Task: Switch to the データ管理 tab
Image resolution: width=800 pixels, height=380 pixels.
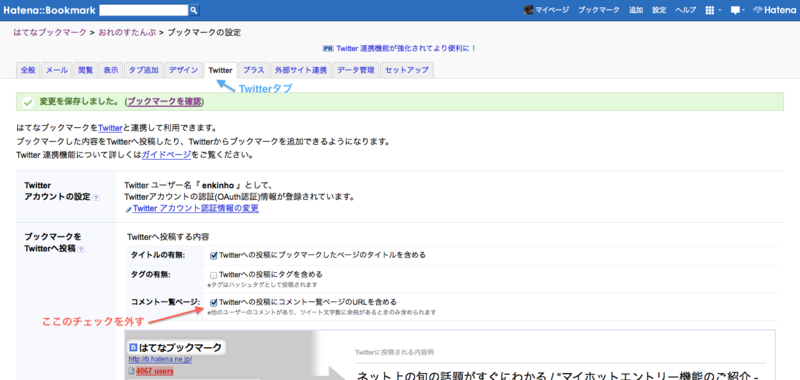Action: (x=356, y=70)
